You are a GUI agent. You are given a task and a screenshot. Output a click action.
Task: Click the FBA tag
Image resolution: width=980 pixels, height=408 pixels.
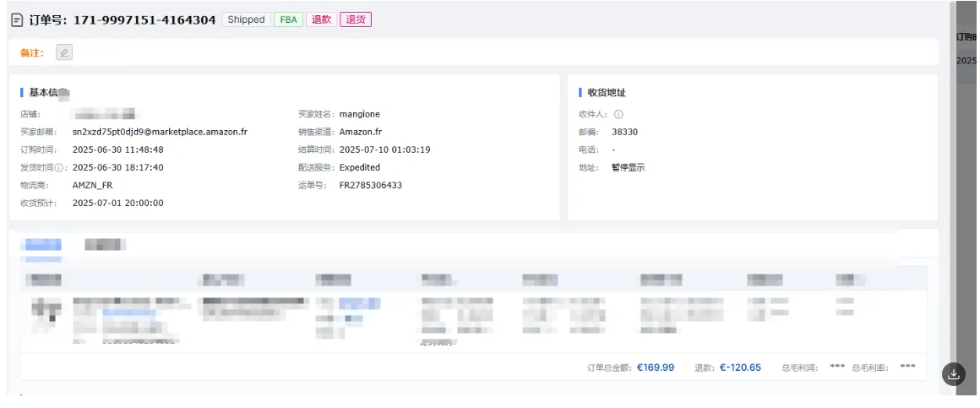point(288,19)
